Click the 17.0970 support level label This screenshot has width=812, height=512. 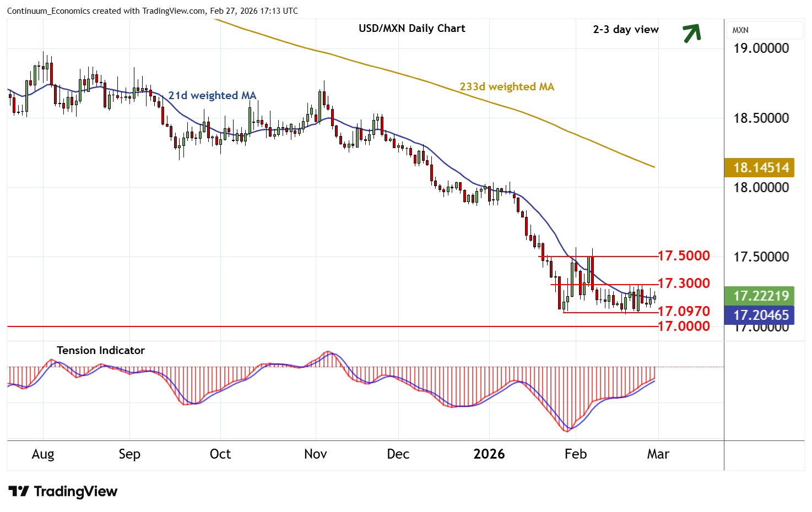point(684,312)
